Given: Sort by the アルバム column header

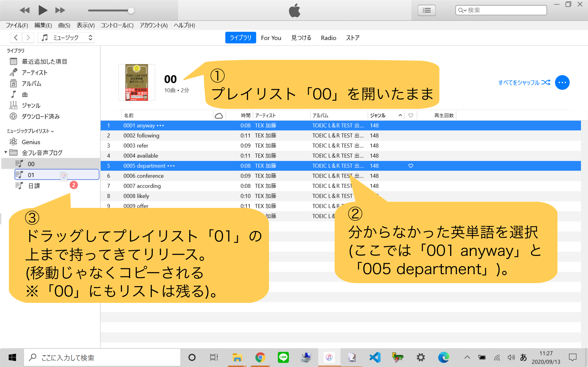Looking at the screenshot, I should point(339,115).
